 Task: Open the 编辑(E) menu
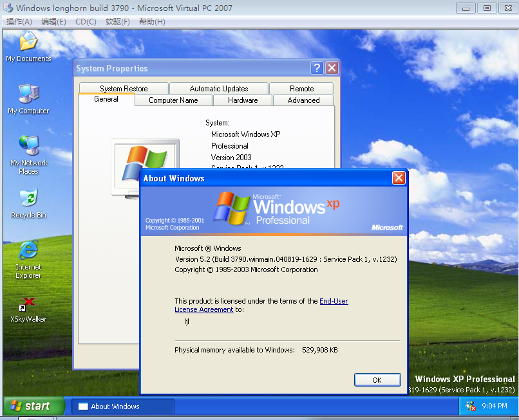[x=53, y=22]
